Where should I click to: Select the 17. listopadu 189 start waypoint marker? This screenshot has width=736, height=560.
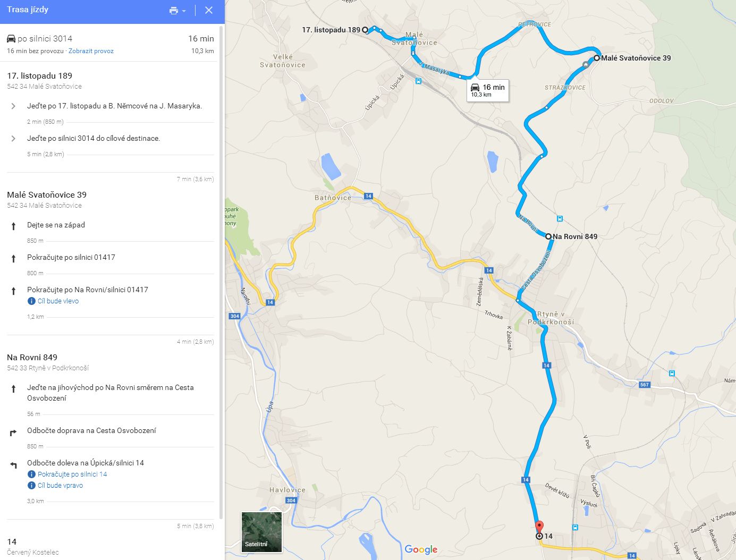point(365,30)
